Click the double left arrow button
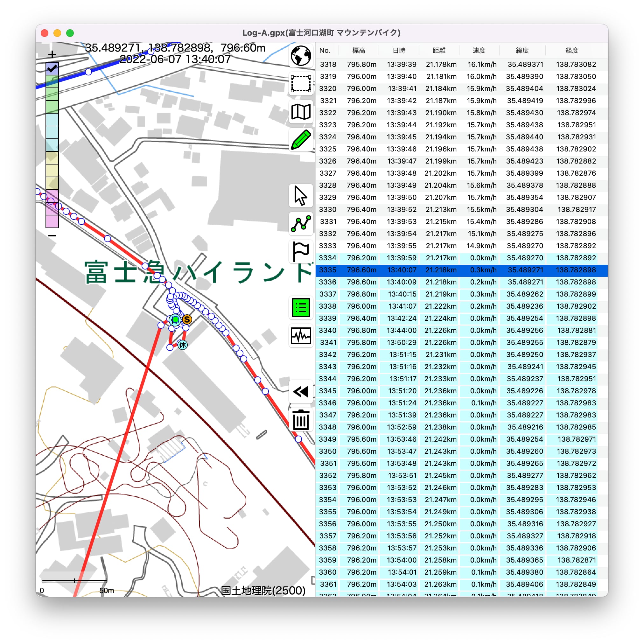This screenshot has width=644, height=644. 301,392
